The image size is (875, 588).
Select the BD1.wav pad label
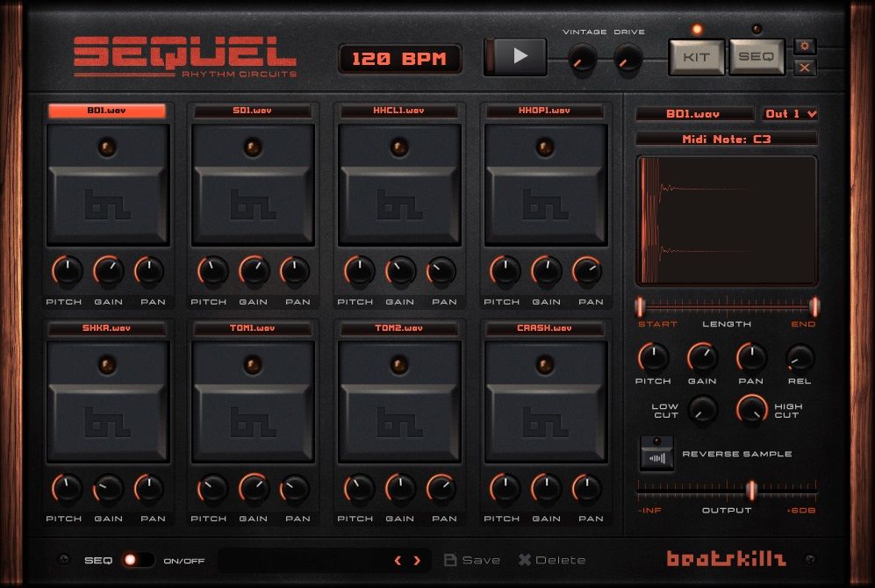click(x=106, y=111)
